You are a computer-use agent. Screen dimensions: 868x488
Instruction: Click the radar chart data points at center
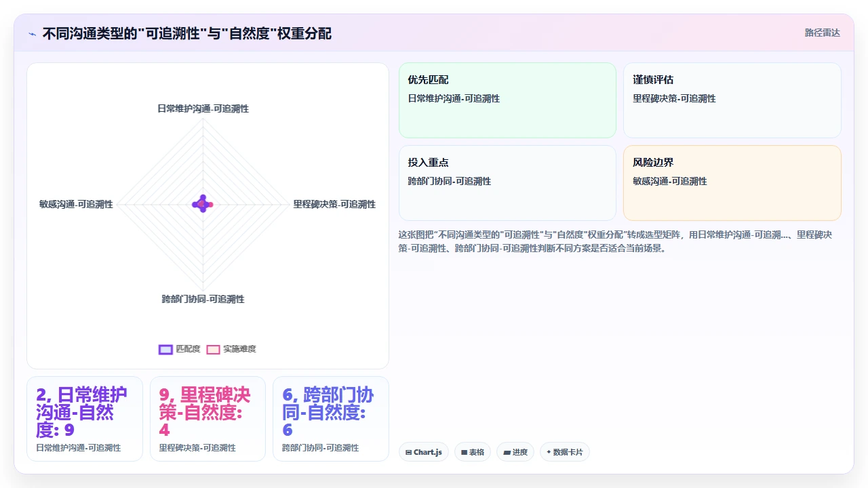point(203,204)
